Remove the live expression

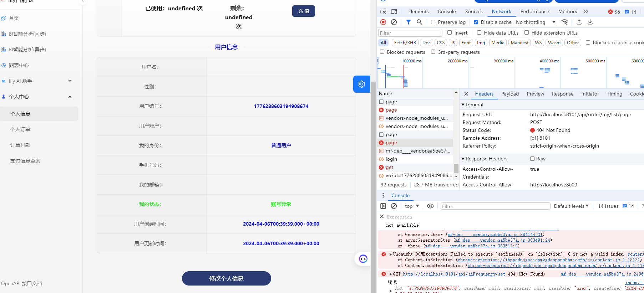click(382, 216)
